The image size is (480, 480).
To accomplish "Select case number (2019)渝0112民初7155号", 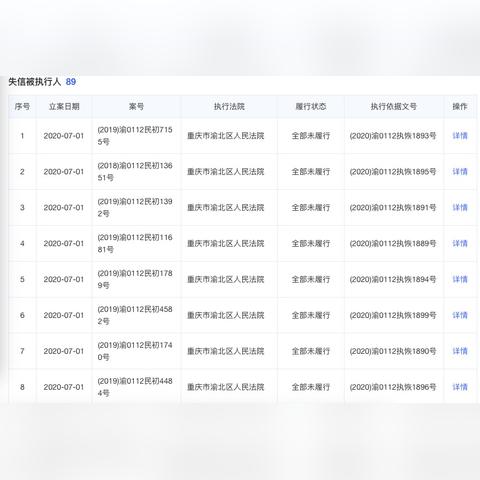I will [135, 136].
